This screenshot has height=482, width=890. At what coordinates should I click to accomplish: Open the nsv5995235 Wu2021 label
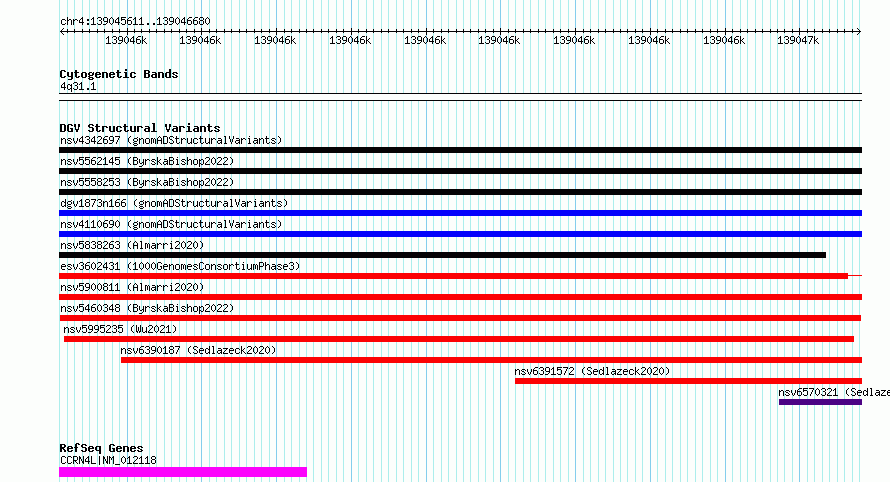(120, 329)
